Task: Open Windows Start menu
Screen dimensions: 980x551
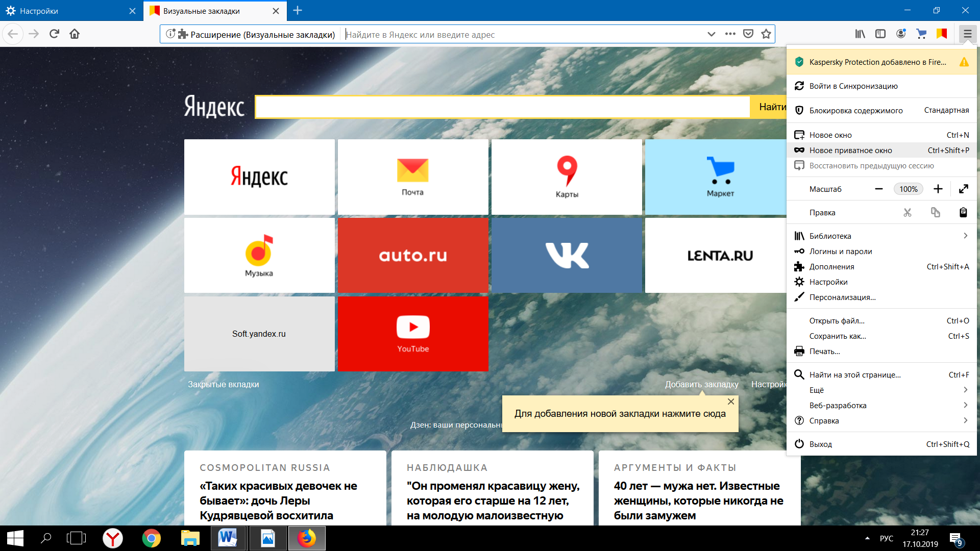Action: pyautogui.click(x=15, y=538)
